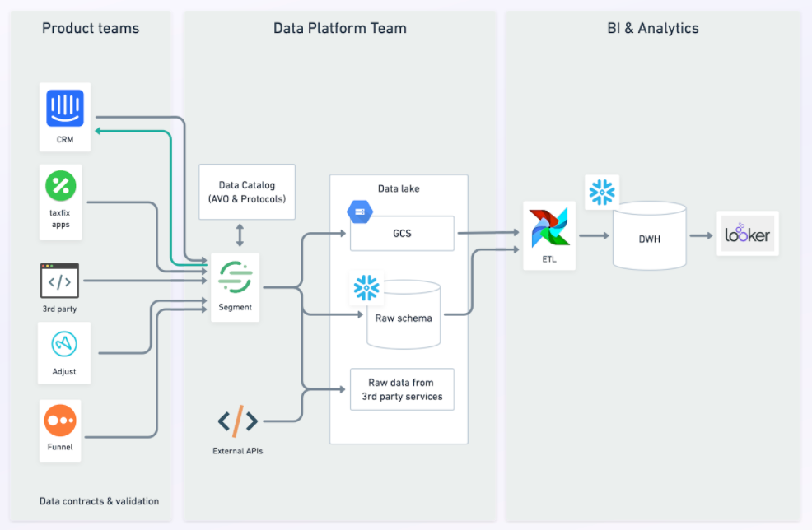Select the Snowflake icon above Raw schema
This screenshot has height=530, width=812.
366,287
